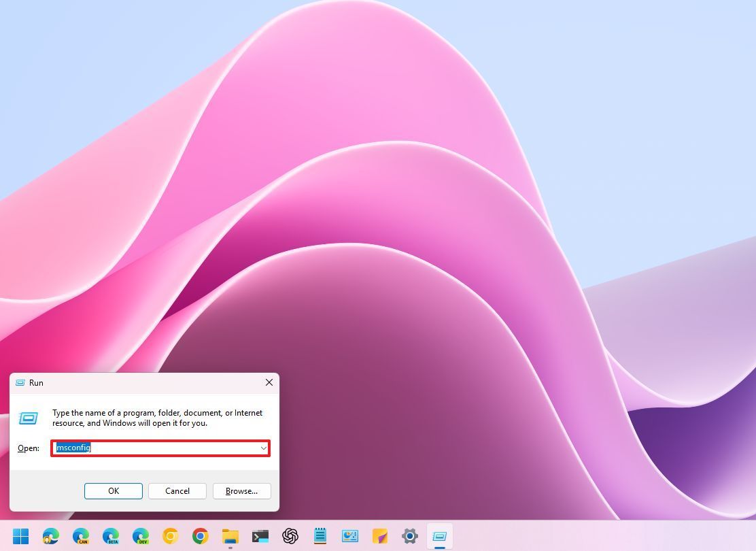Launch Edge Dev from taskbar
This screenshot has width=756, height=551.
coord(140,536)
